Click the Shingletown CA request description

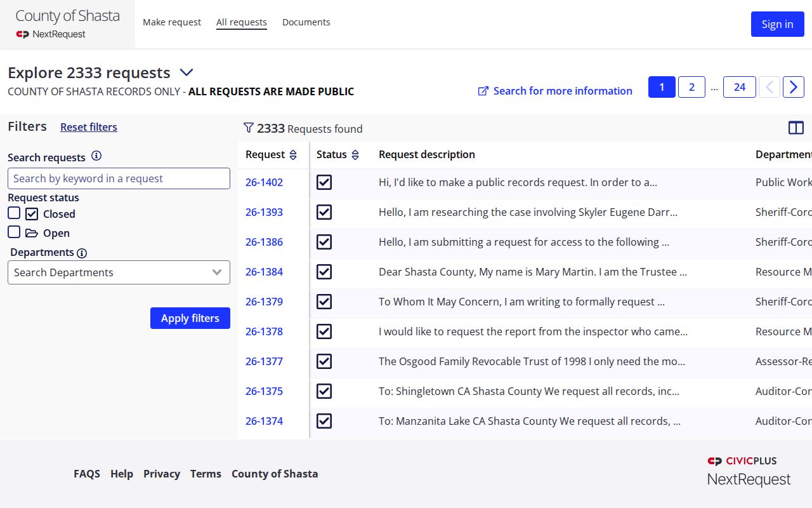[x=529, y=391]
